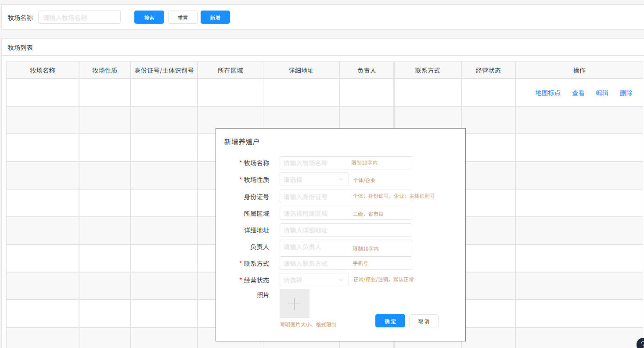Click the 删除 link in first row

[x=626, y=93]
